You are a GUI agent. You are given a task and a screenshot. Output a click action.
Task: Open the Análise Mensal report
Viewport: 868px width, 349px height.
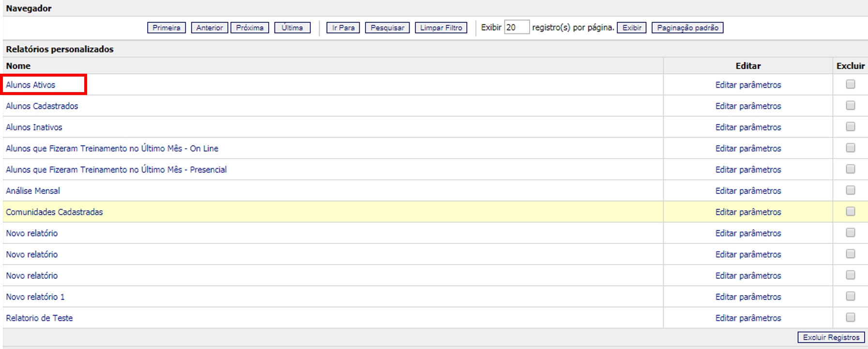(x=33, y=191)
